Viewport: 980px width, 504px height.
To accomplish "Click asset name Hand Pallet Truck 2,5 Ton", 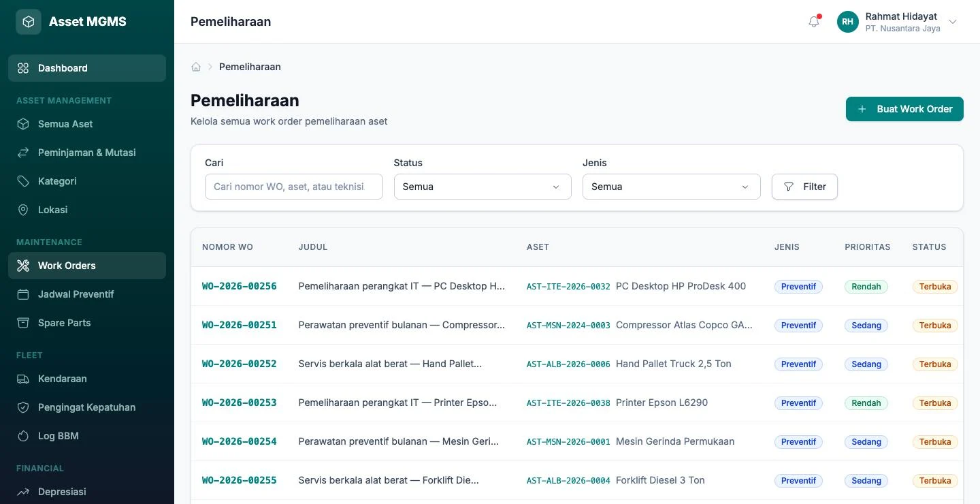I will (674, 364).
